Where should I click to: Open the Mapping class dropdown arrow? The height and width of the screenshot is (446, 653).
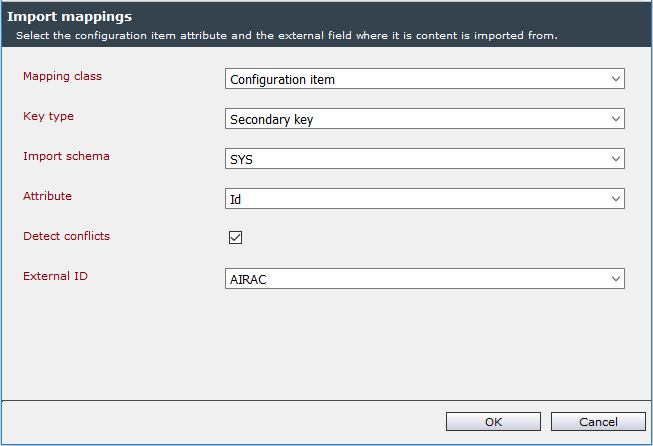point(616,79)
